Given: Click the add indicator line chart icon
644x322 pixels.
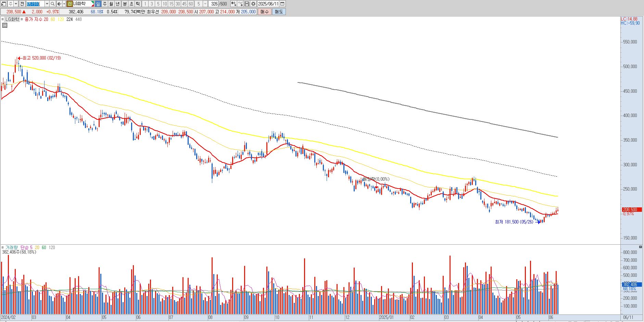Looking at the screenshot, I should (240, 4).
